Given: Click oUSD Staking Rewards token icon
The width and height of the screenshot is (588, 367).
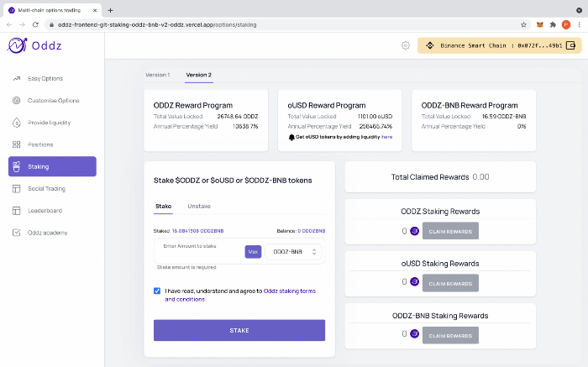Looking at the screenshot, I should 414,281.
